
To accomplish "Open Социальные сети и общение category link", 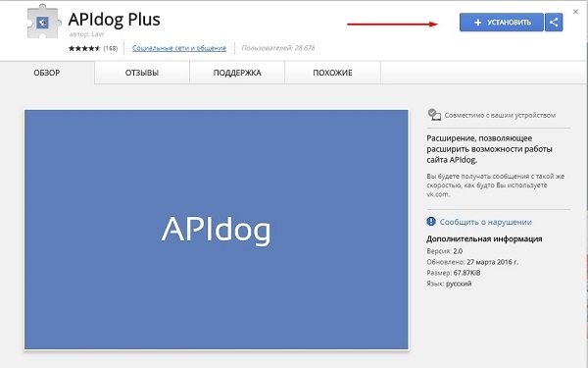I will point(179,48).
